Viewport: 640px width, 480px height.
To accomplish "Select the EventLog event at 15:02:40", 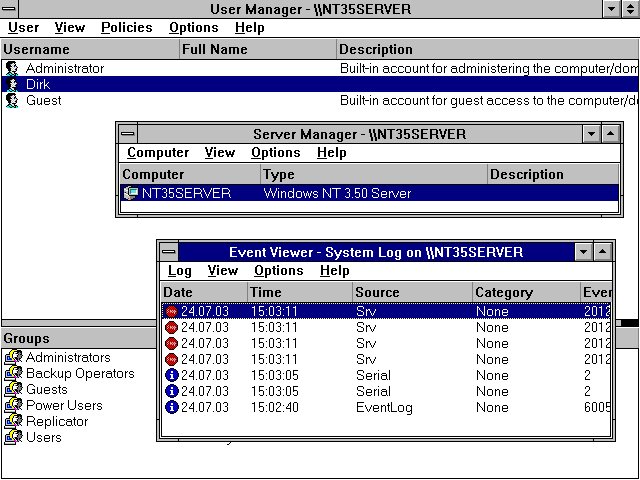I will (x=386, y=407).
